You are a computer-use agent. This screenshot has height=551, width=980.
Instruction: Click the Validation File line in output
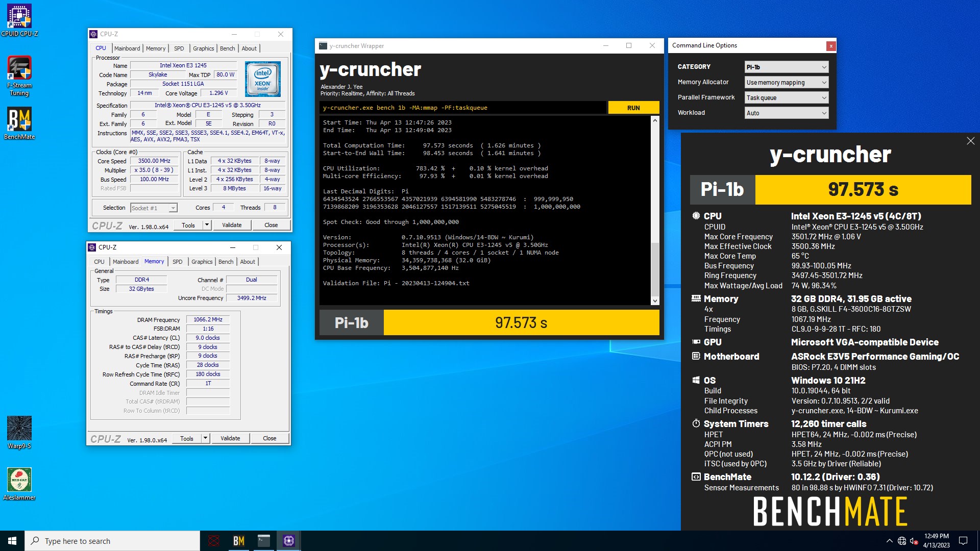(x=396, y=283)
